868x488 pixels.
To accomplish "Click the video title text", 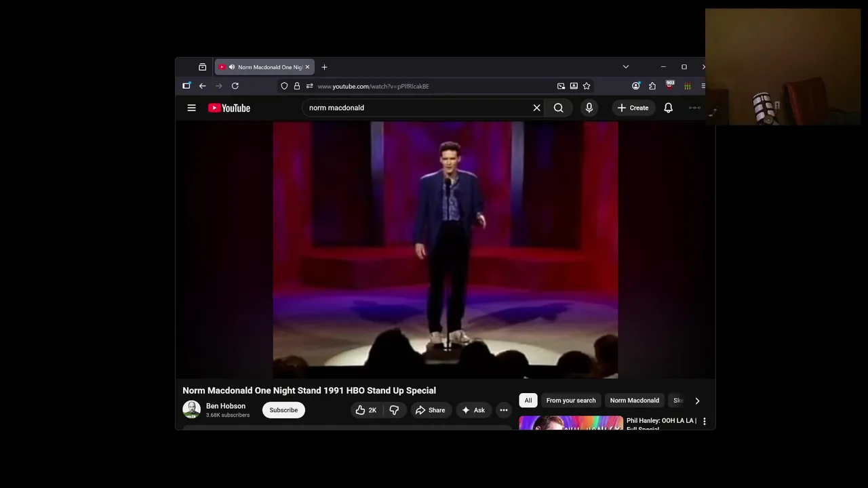I will [x=309, y=390].
